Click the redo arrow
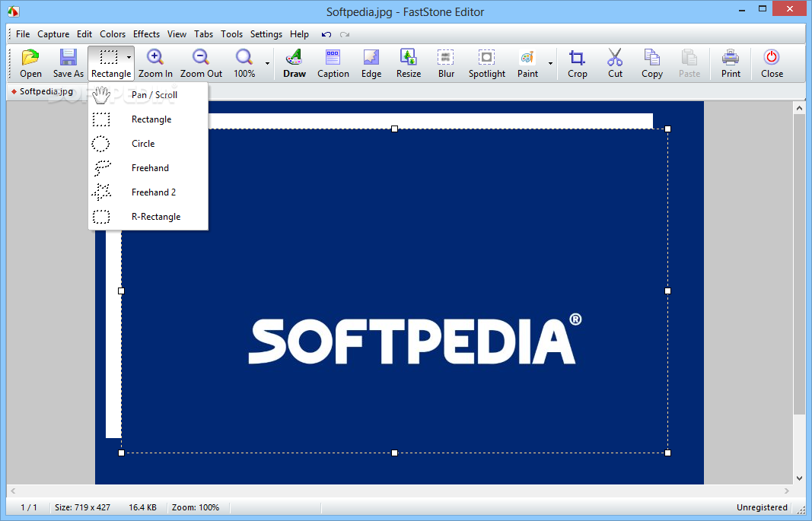Screen dimensions: 812x521 [345, 35]
